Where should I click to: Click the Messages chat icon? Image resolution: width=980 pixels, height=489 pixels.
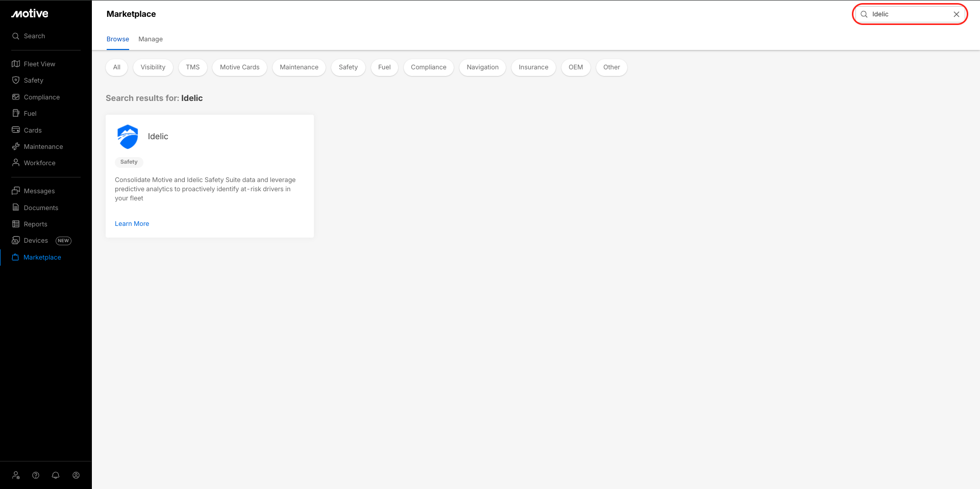point(16,191)
